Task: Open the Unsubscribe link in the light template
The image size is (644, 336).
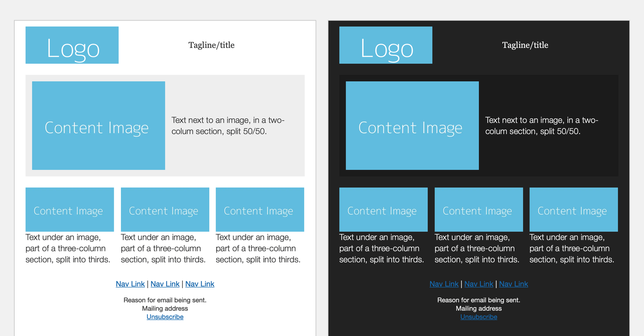Action: pos(165,317)
